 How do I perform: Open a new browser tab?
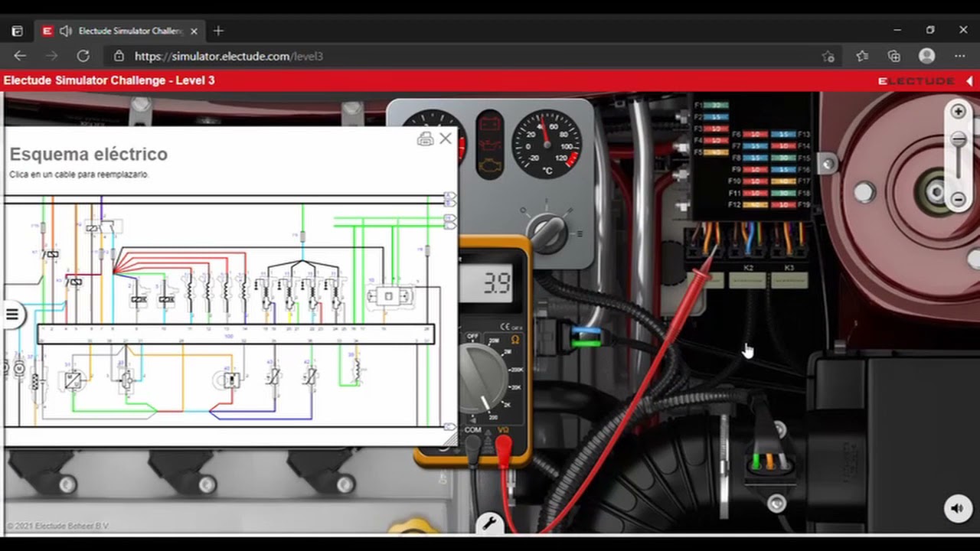click(218, 31)
